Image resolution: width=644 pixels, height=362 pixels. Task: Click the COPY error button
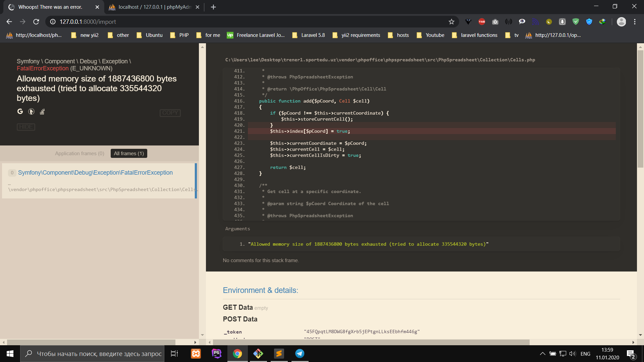(x=170, y=113)
